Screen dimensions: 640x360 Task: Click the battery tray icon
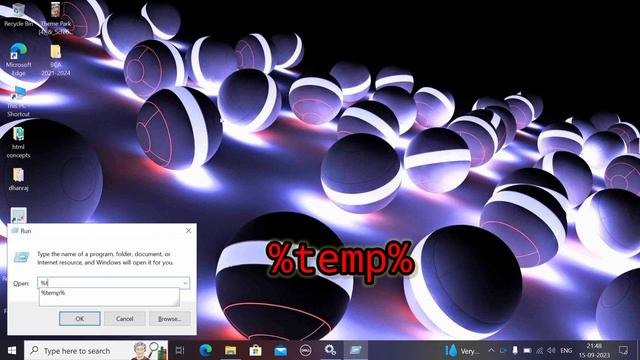point(527,351)
